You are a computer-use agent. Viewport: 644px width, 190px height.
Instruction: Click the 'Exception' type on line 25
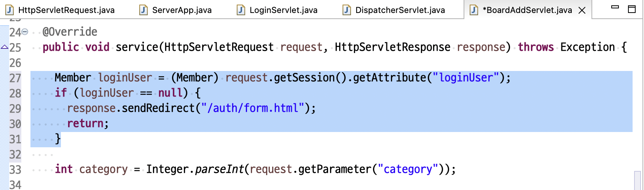(x=588, y=47)
